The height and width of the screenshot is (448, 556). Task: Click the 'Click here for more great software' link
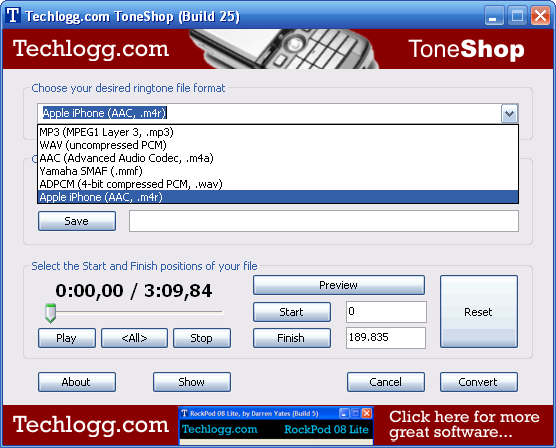coord(464,424)
